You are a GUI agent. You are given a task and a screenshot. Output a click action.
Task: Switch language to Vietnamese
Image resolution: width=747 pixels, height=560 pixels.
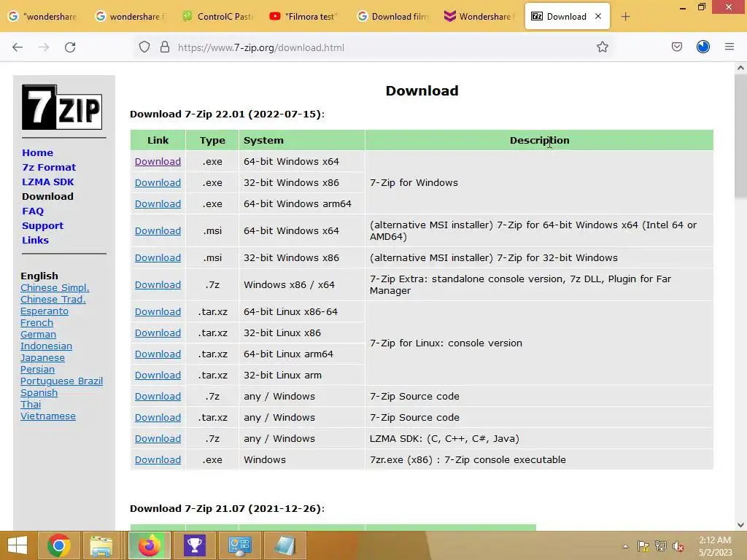[47, 416]
